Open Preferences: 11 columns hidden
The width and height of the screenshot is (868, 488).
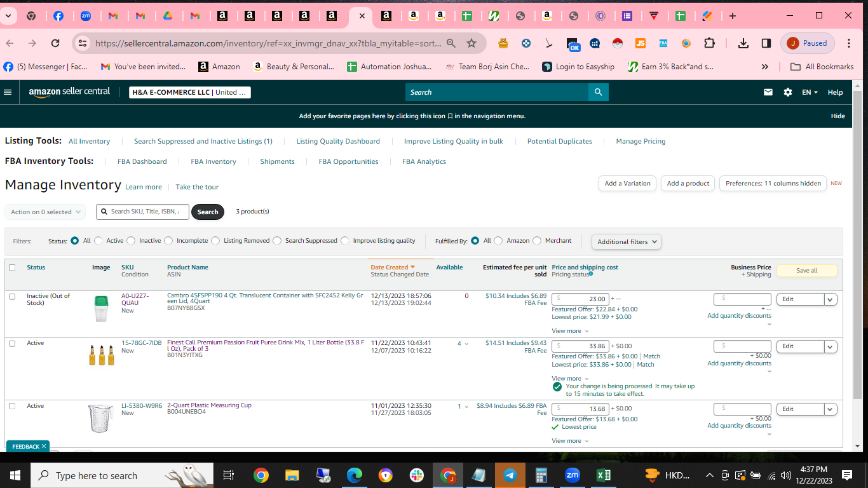[x=773, y=184]
